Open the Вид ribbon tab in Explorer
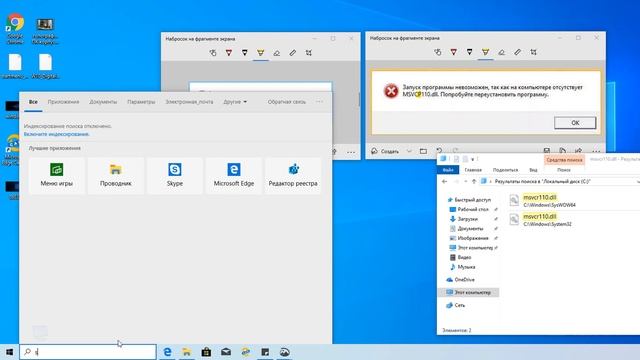Image resolution: width=640 pixels, height=360 pixels. 533,170
